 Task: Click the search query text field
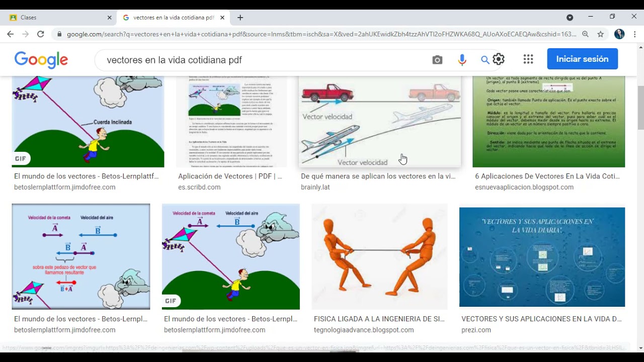[262, 60]
